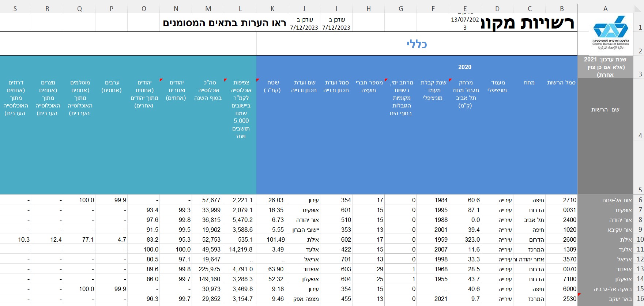Click the blue 'כללי' section title cell
This screenshot has width=644, height=306.
coord(417,44)
